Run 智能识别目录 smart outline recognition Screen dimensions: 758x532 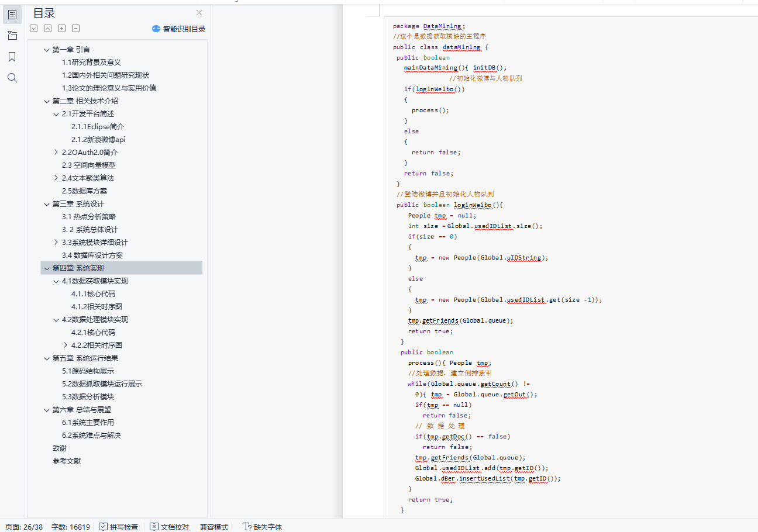[178, 29]
